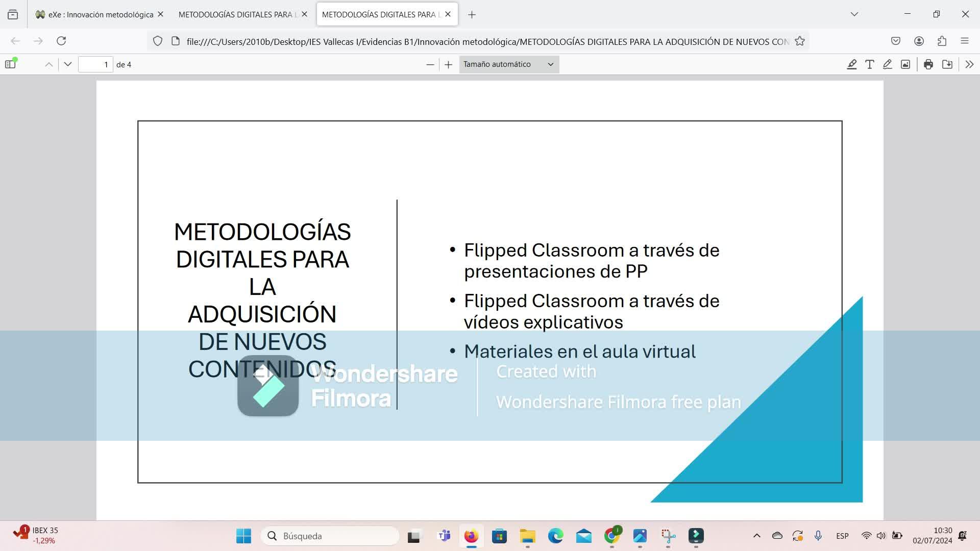Toggle the PDF sidebar panel
Viewport: 980px width, 551px height.
point(10,64)
